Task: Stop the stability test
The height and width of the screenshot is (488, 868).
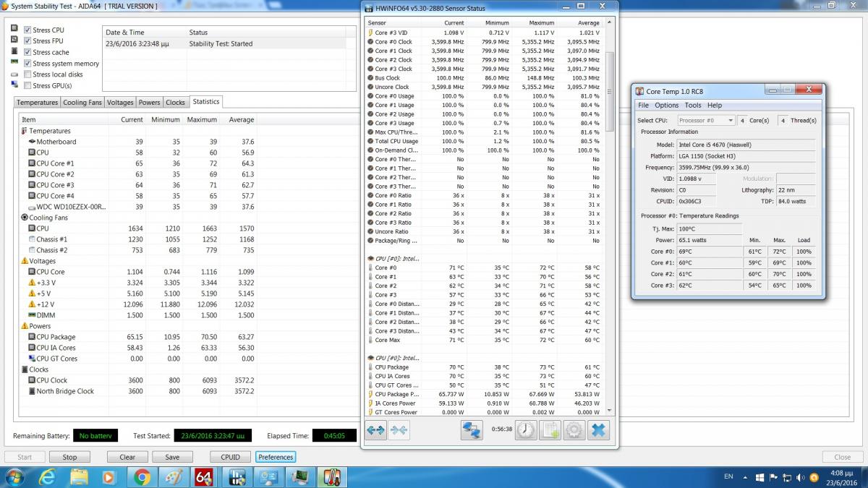Action: click(x=69, y=457)
